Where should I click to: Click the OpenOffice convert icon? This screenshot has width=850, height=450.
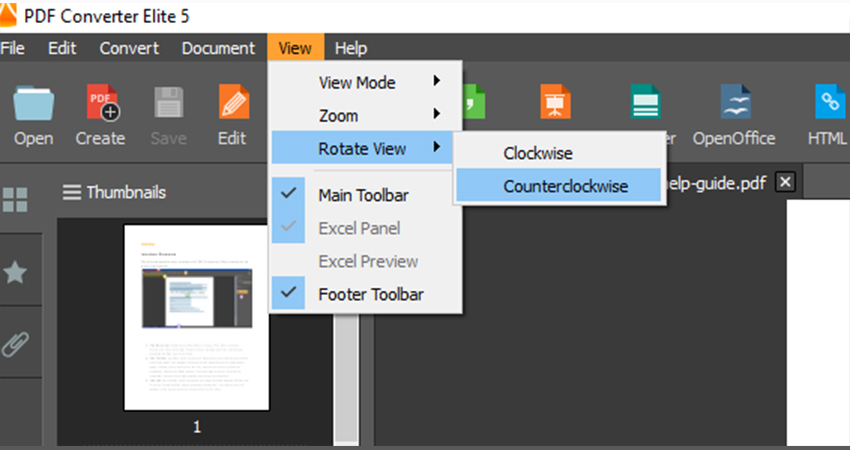pos(735,101)
